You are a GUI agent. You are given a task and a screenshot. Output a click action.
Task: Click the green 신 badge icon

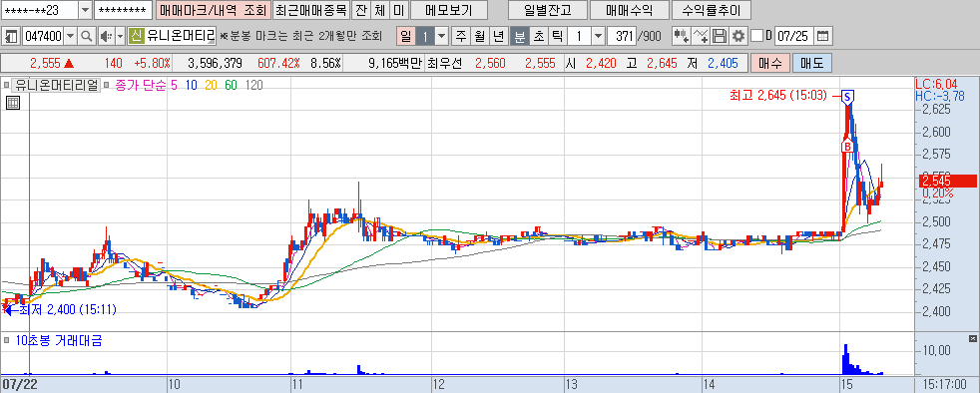pos(136,36)
